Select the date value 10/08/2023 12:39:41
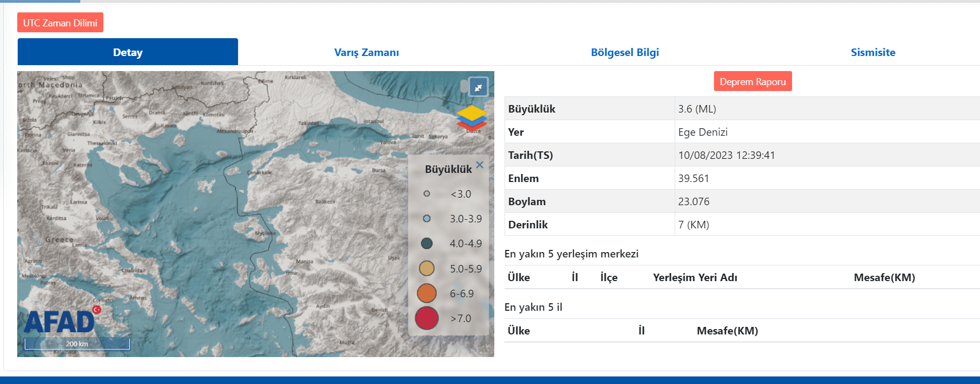The width and height of the screenshot is (980, 384). coord(726,155)
